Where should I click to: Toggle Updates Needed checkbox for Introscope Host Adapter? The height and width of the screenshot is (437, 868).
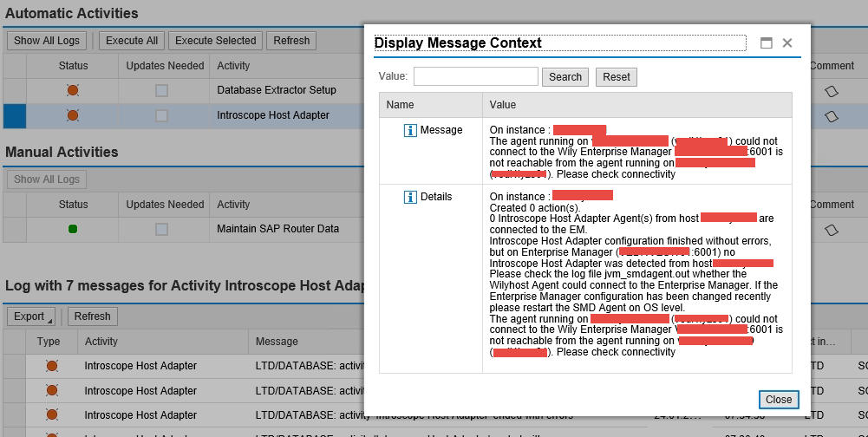click(161, 115)
